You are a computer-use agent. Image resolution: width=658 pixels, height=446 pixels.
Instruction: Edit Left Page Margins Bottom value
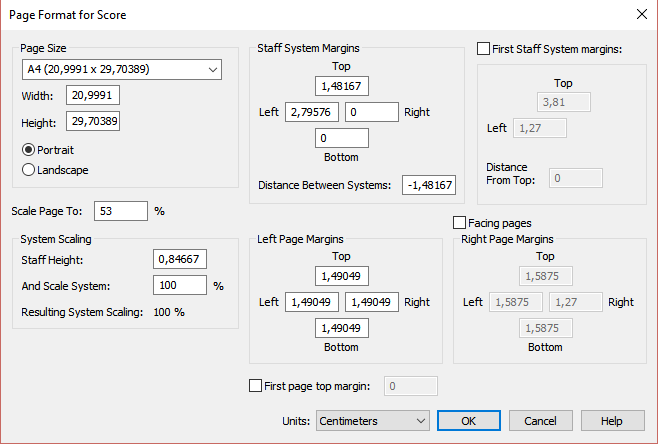tap(342, 327)
